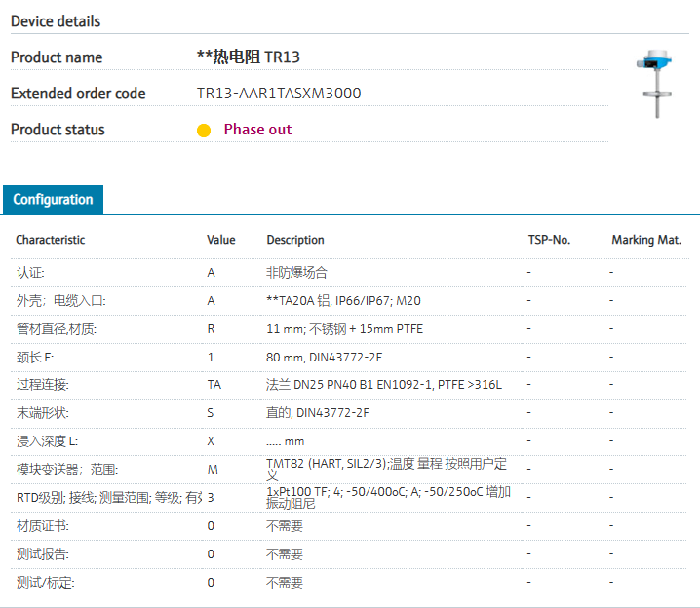
Task: Click the Phase out status text
Action: coord(257,130)
